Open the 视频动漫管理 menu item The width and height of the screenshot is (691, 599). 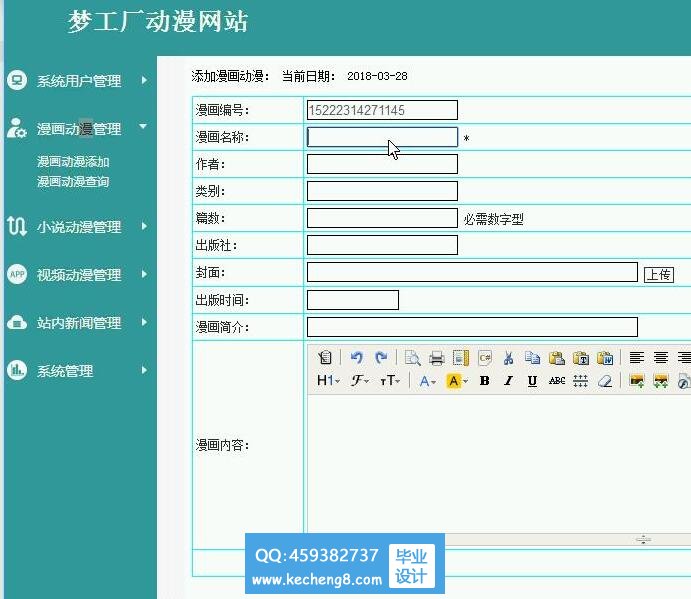pyautogui.click(x=79, y=275)
